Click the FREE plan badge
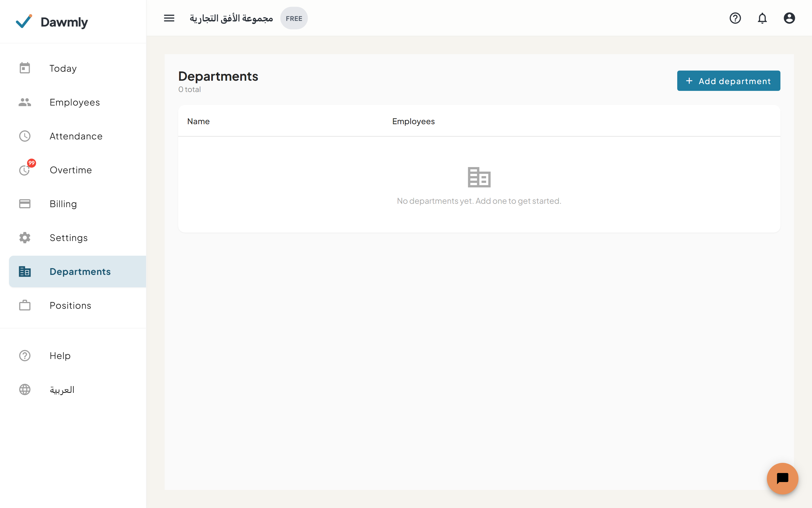Viewport: 812px width, 508px height. [294, 18]
